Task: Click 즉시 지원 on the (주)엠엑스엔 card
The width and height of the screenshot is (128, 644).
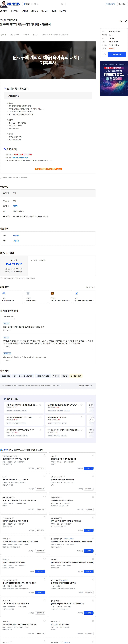Action: point(89,468)
